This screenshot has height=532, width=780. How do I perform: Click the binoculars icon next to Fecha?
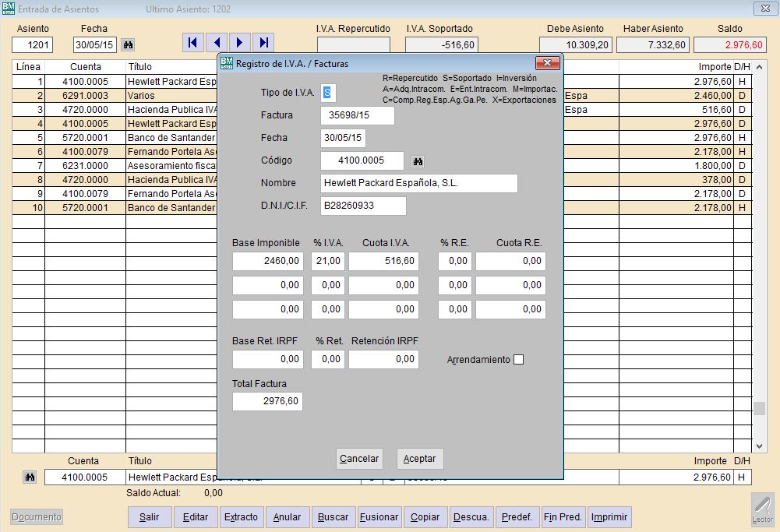(129, 44)
